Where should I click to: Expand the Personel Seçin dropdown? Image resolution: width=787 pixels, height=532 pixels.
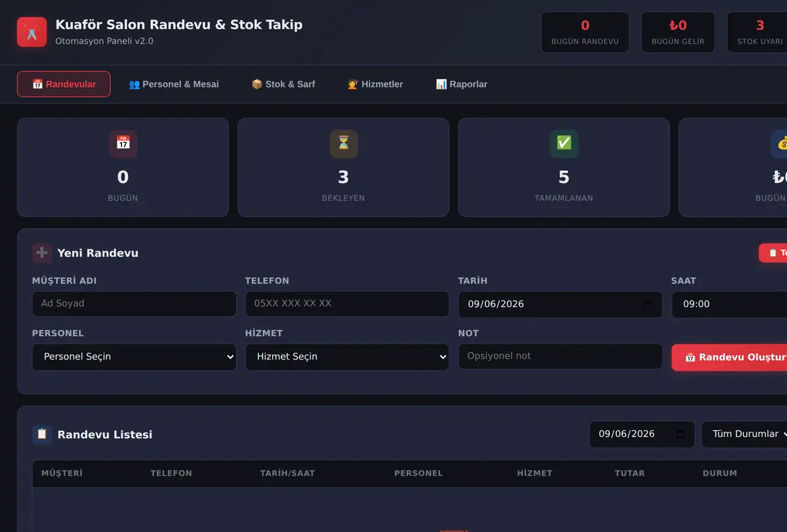pyautogui.click(x=134, y=357)
